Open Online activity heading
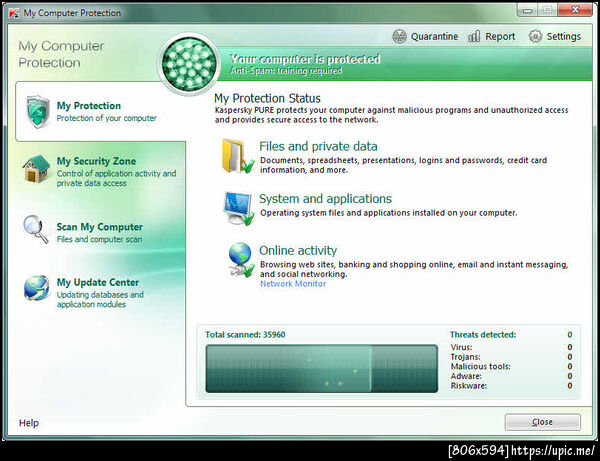This screenshot has height=461, width=600. (x=298, y=250)
